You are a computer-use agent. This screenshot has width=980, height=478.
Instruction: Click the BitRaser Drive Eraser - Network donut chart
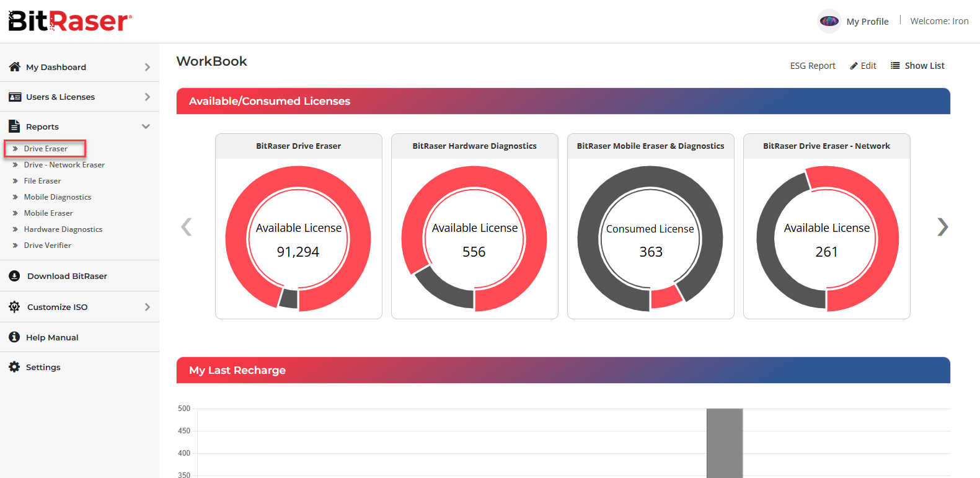[827, 239]
